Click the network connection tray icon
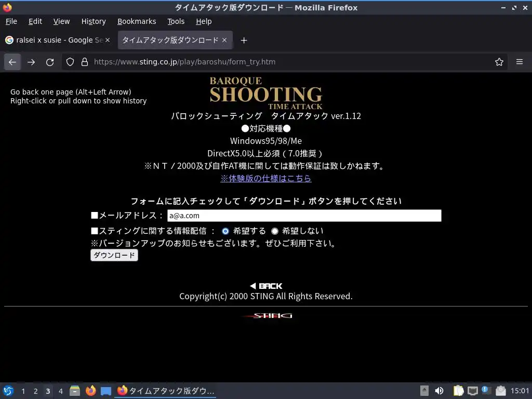Image resolution: width=532 pixels, height=399 pixels. coord(472,391)
